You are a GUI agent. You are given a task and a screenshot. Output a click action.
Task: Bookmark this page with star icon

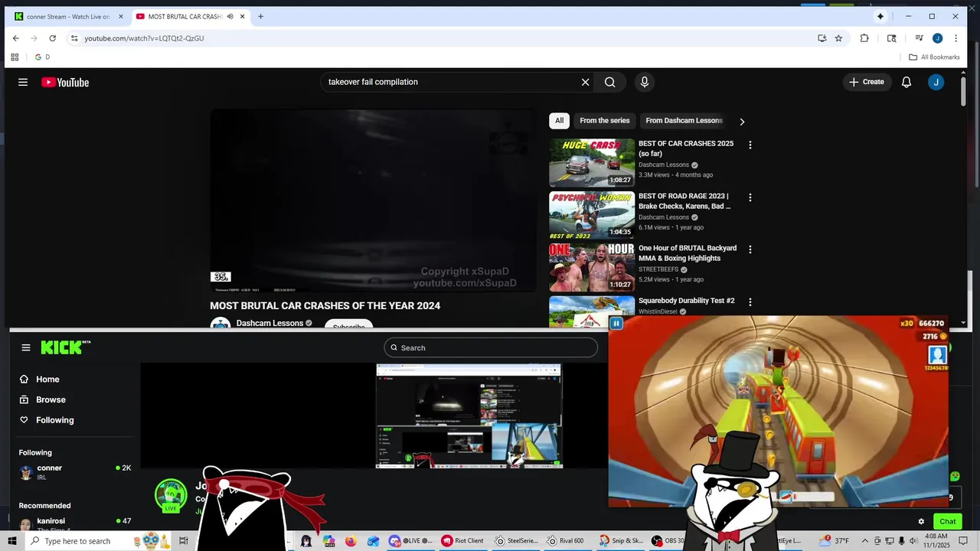click(838, 38)
